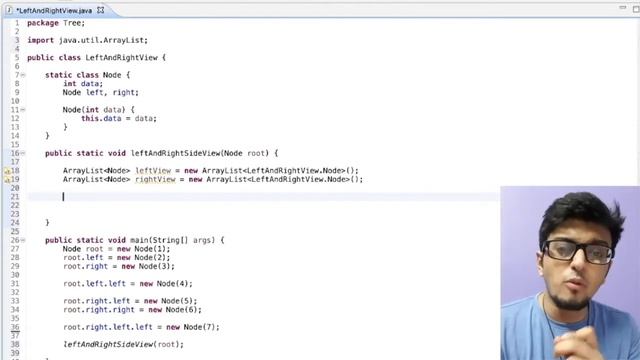Viewport: 640px width, 360px height.
Task: Collapse the Node constructor fold marker
Action: 23,110
